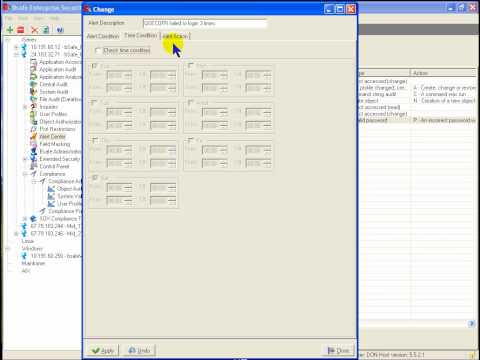This screenshot has height=360, width=480.
Task: Select Compliance Planning node in tree
Action: pos(65,211)
